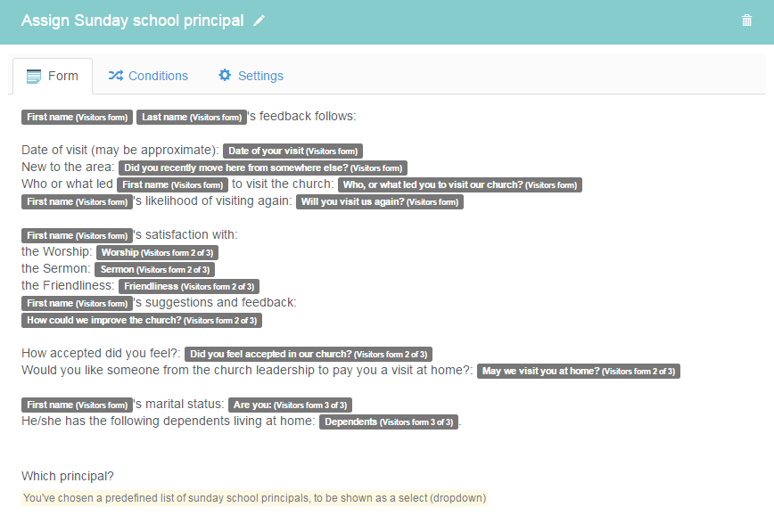Click the pencil edit title icon
Image resolution: width=774 pixels, height=532 pixels.
[x=259, y=20]
